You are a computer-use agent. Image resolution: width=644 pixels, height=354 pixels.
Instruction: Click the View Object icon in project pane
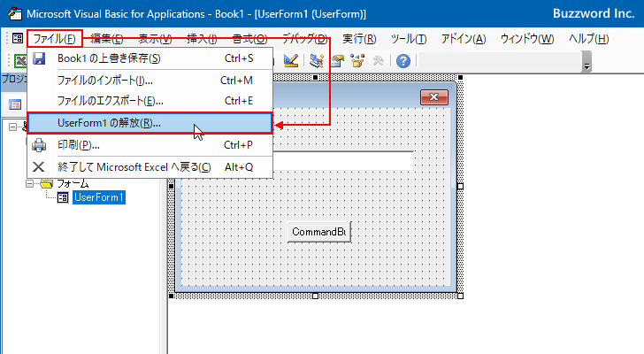pos(15,104)
